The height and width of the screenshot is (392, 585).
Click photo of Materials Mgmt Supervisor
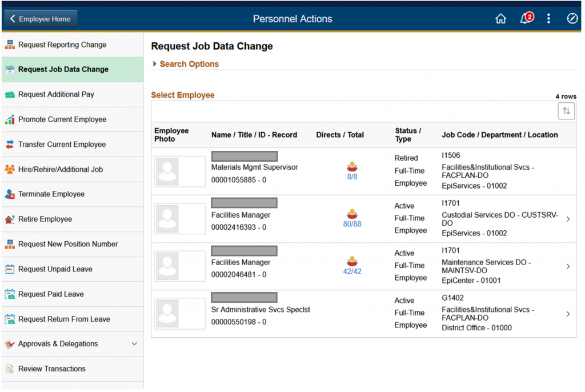click(179, 171)
